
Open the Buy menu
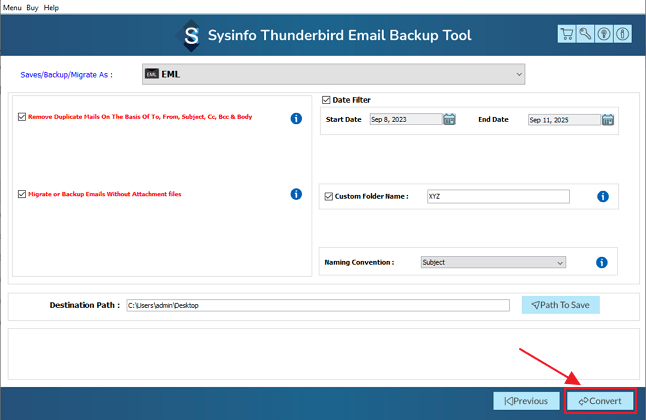point(32,7)
